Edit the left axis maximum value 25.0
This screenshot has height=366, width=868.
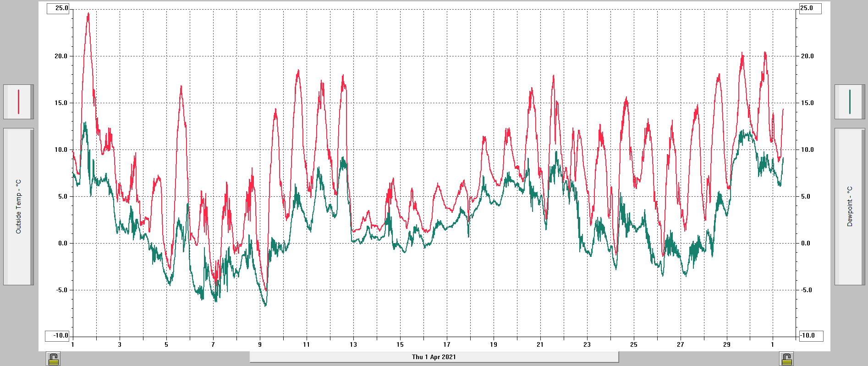[x=58, y=8]
